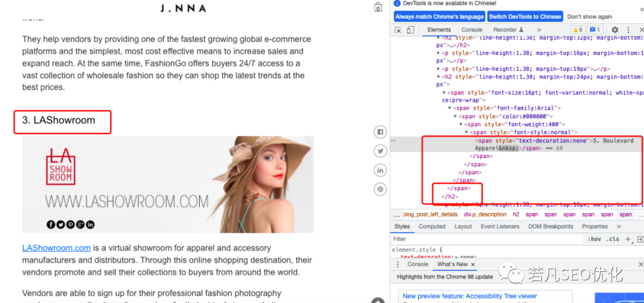Open the DevTools three-dot customize menu
644x303 pixels.
coord(628,30)
